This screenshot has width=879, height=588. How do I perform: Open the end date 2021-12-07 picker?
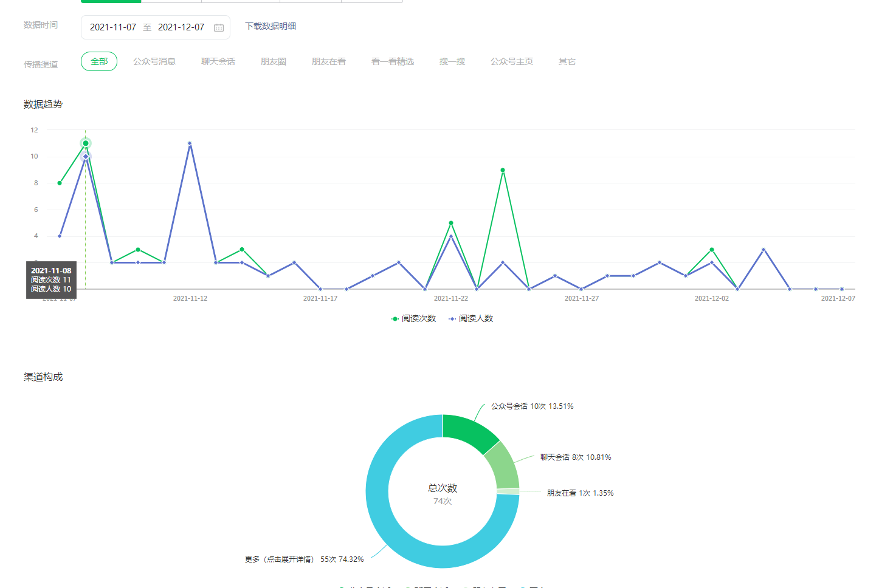pyautogui.click(x=181, y=27)
